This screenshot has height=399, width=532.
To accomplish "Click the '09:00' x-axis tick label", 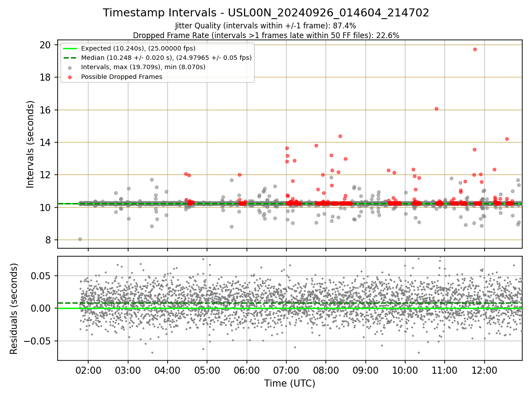I will coord(365,370).
